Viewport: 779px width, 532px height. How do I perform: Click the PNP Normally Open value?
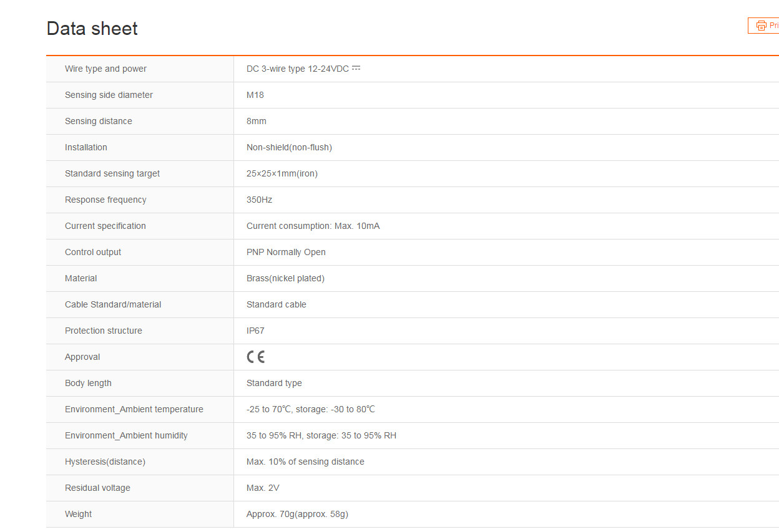coord(286,252)
